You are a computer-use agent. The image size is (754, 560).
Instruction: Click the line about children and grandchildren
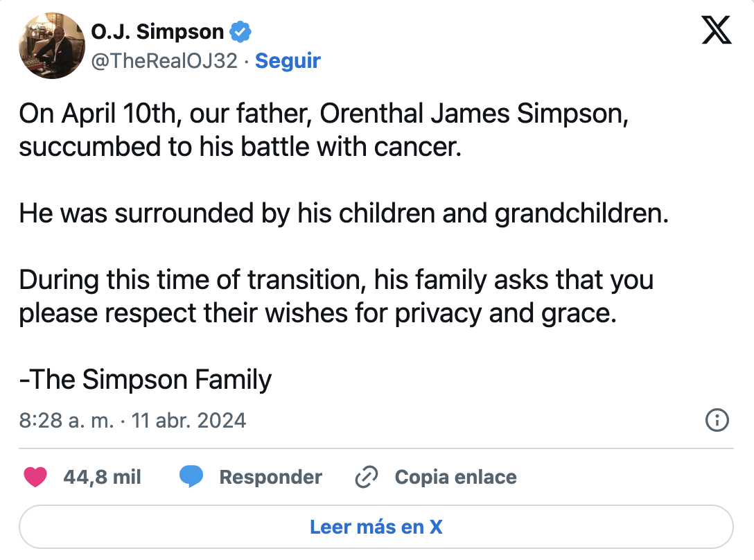[x=343, y=214]
